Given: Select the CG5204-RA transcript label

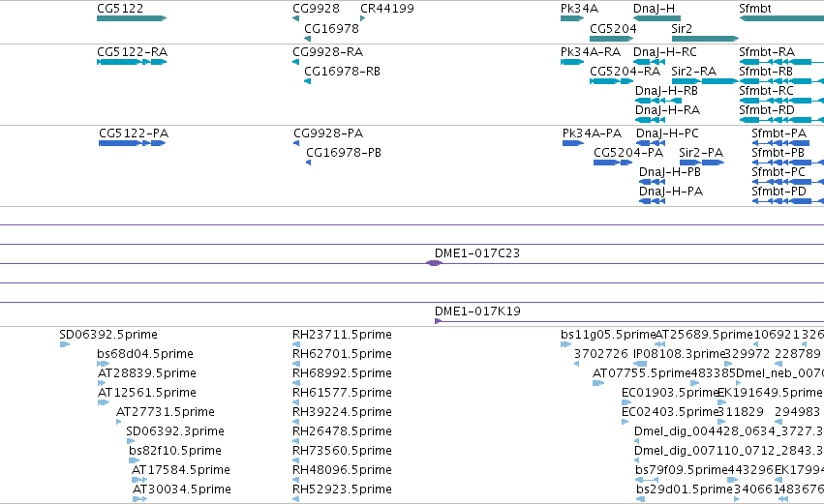Looking at the screenshot, I should coord(625,72).
